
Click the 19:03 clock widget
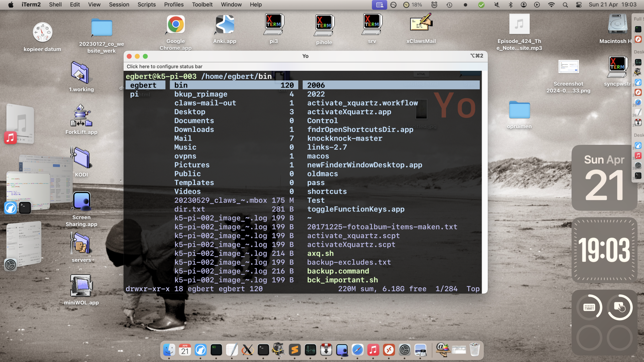click(x=604, y=250)
